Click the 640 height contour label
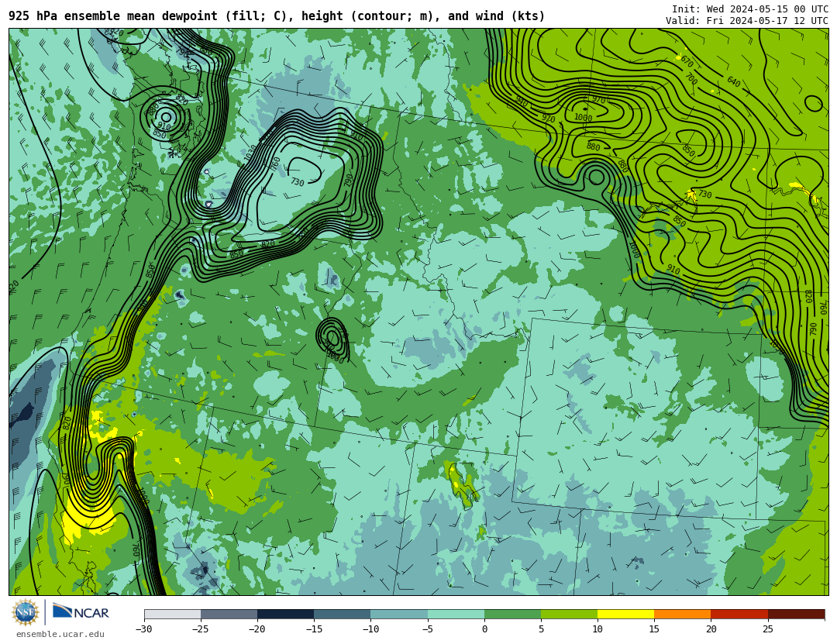 [x=733, y=81]
